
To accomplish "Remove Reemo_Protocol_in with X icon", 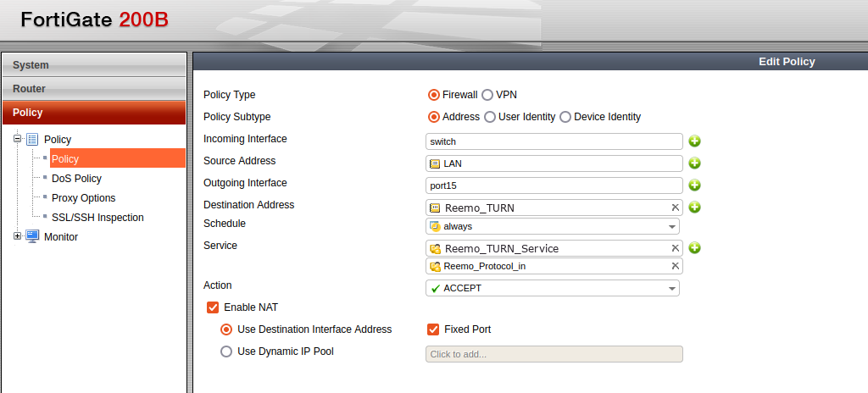I will click(x=675, y=266).
